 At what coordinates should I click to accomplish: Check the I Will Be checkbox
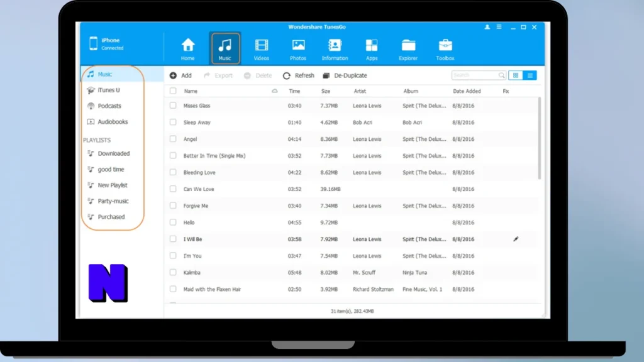pyautogui.click(x=173, y=239)
